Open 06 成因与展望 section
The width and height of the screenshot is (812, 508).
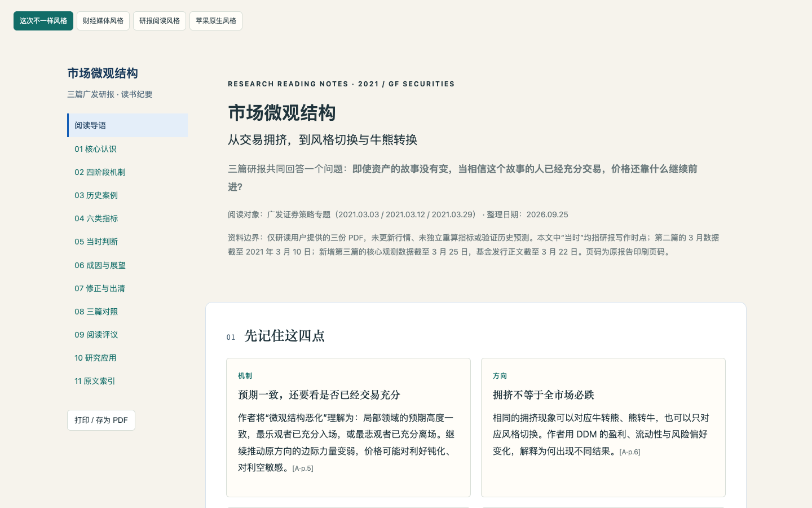coord(127,265)
